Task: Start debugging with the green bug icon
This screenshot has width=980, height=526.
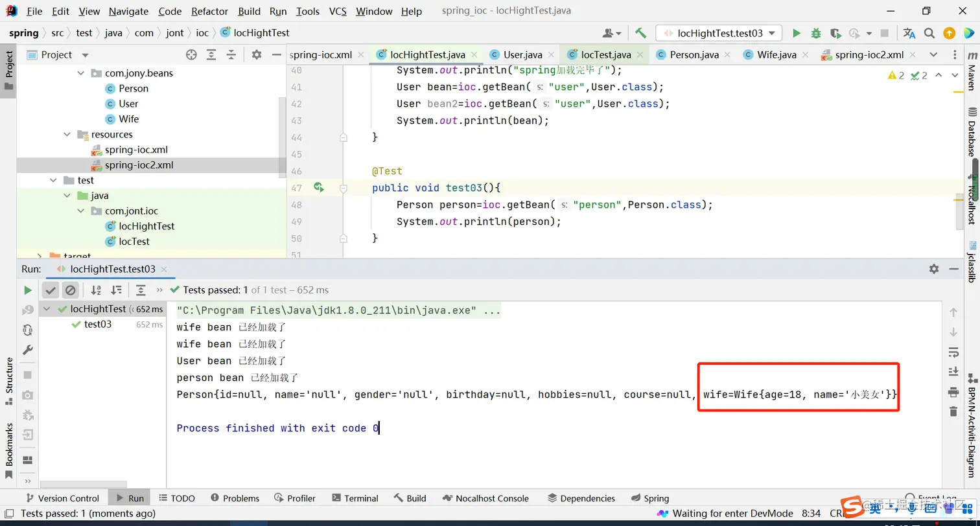Action: [816, 33]
